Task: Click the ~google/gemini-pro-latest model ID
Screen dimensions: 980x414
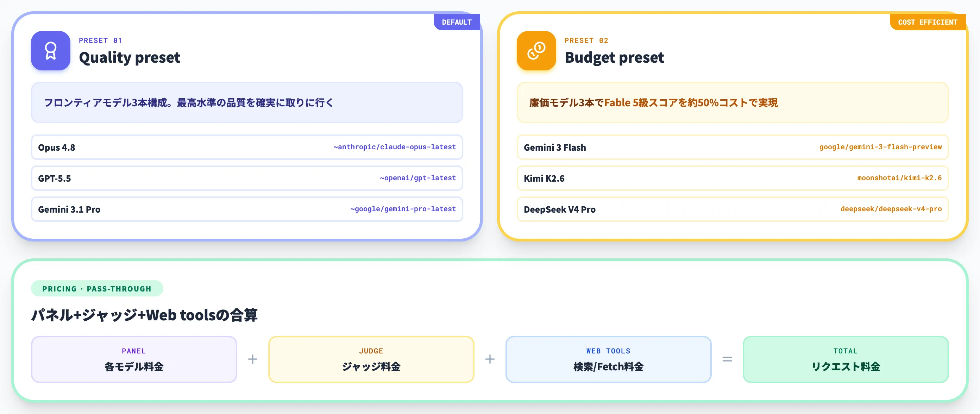Action: point(403,209)
